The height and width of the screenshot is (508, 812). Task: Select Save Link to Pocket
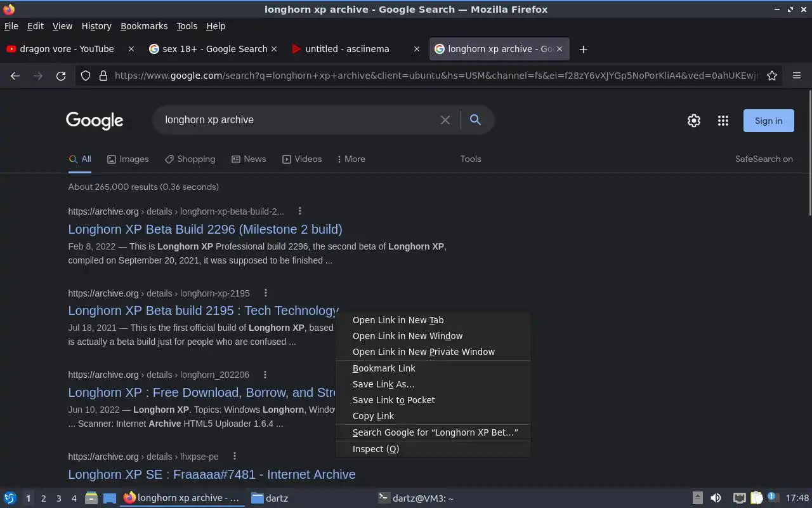click(x=433, y=400)
